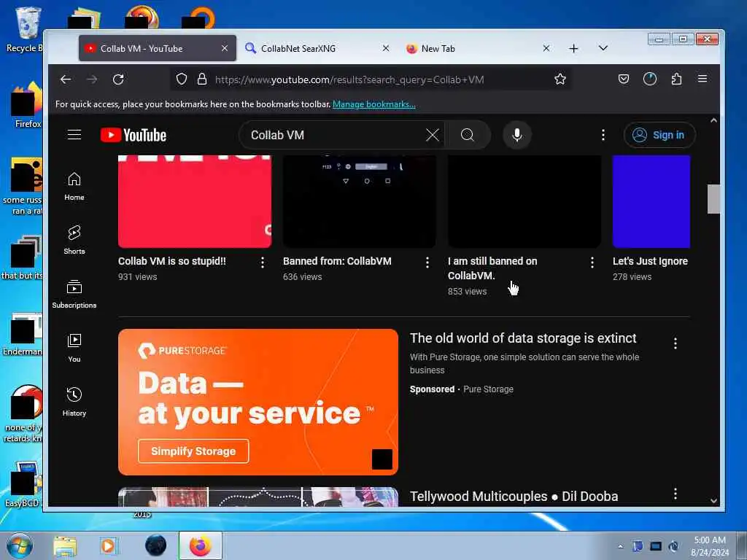Viewport: 747px width, 560px height.
Task: Open Firefox application hamburger menu
Action: 703,79
